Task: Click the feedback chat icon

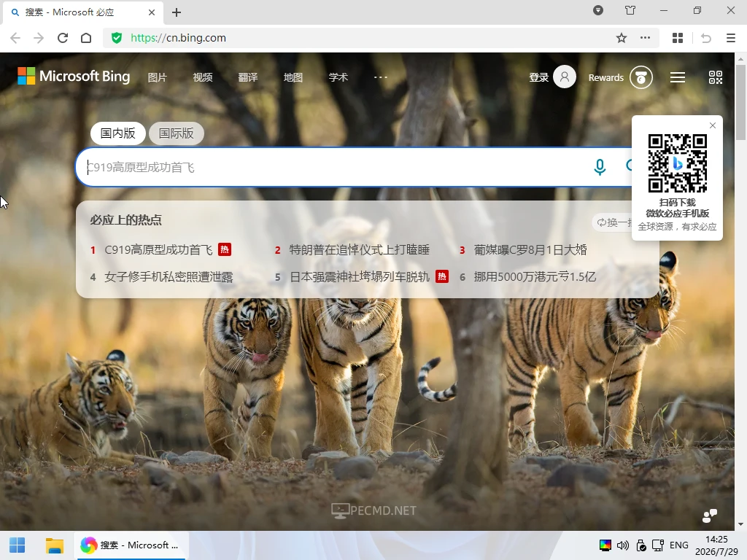Action: pos(710,516)
